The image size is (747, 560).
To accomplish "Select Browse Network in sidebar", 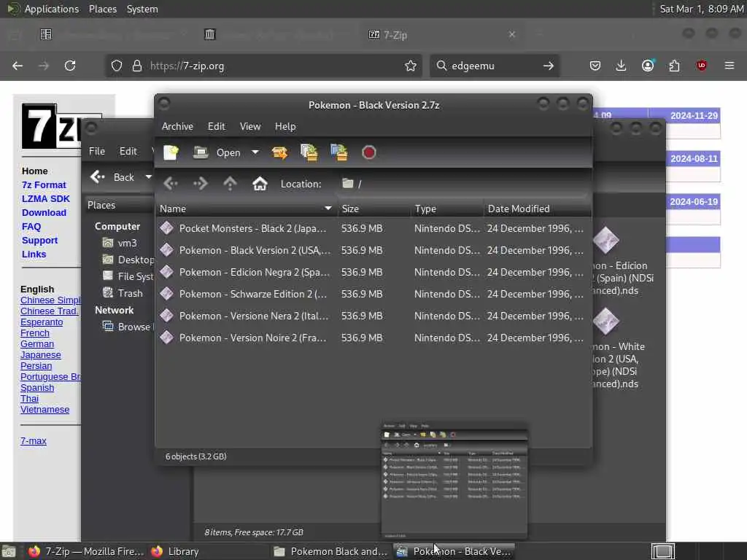I will coord(127,327).
